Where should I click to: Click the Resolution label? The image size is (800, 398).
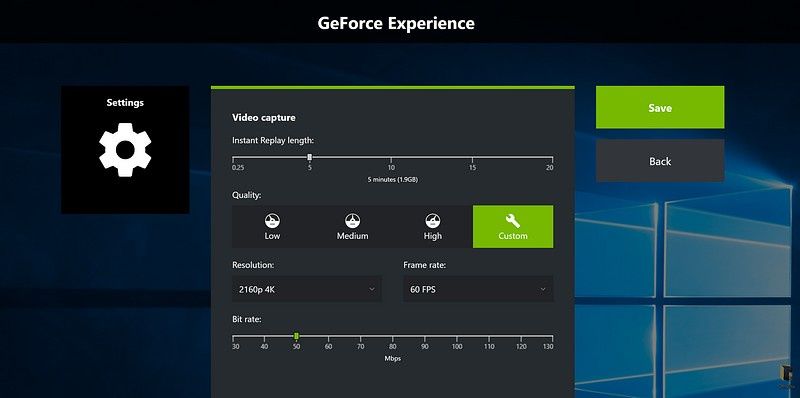(x=253, y=265)
